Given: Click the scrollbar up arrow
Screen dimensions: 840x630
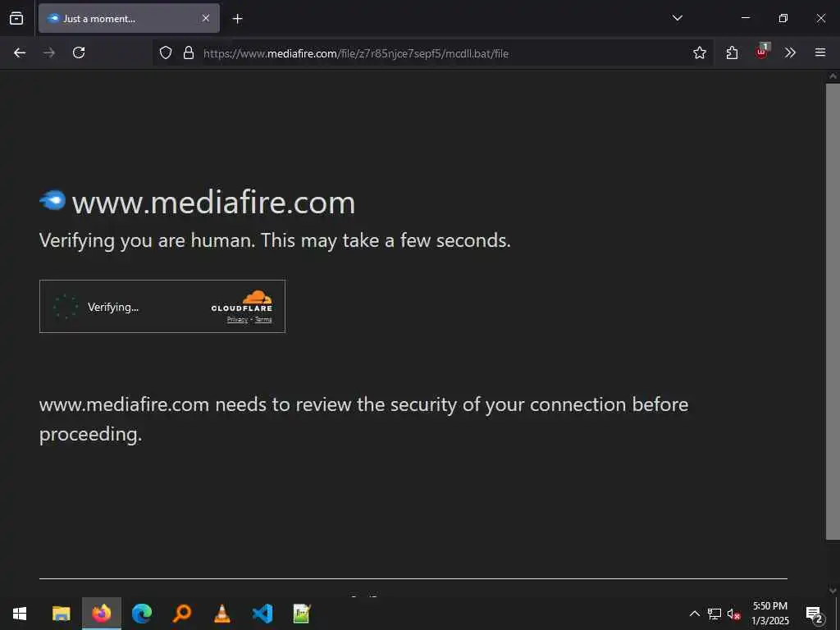Looking at the screenshot, I should (833, 76).
